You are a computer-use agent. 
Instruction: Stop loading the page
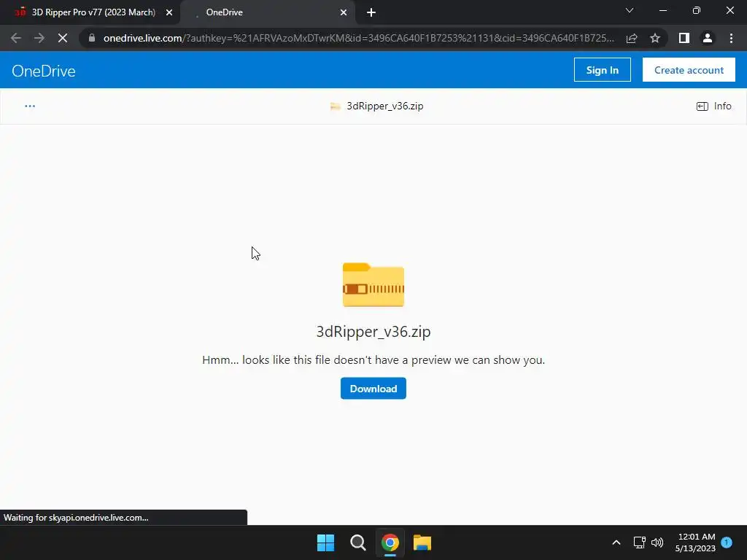(63, 38)
